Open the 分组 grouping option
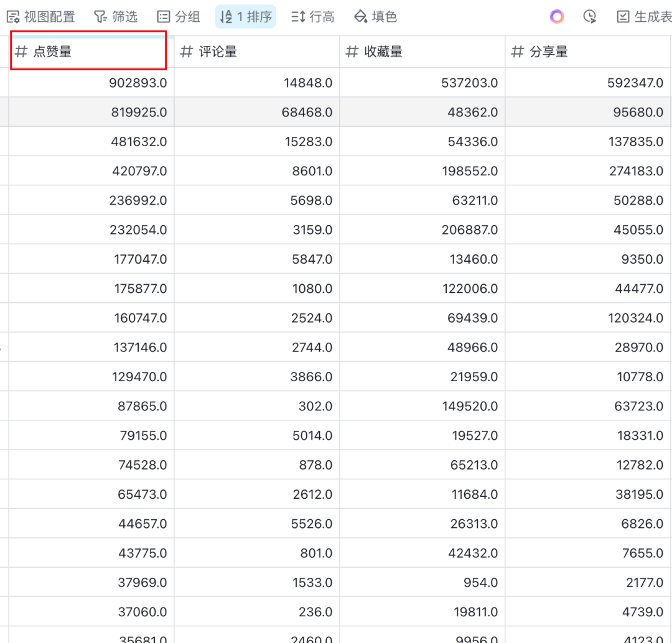 [x=179, y=17]
